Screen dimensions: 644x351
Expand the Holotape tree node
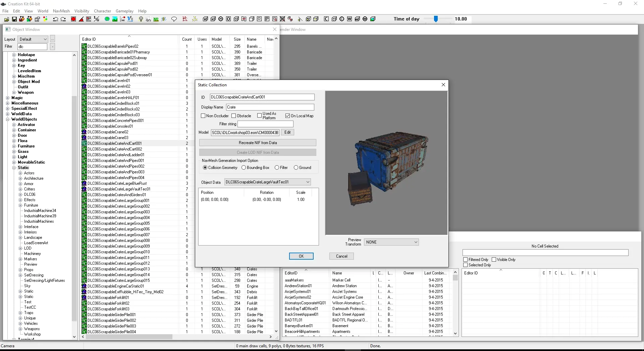[14, 55]
